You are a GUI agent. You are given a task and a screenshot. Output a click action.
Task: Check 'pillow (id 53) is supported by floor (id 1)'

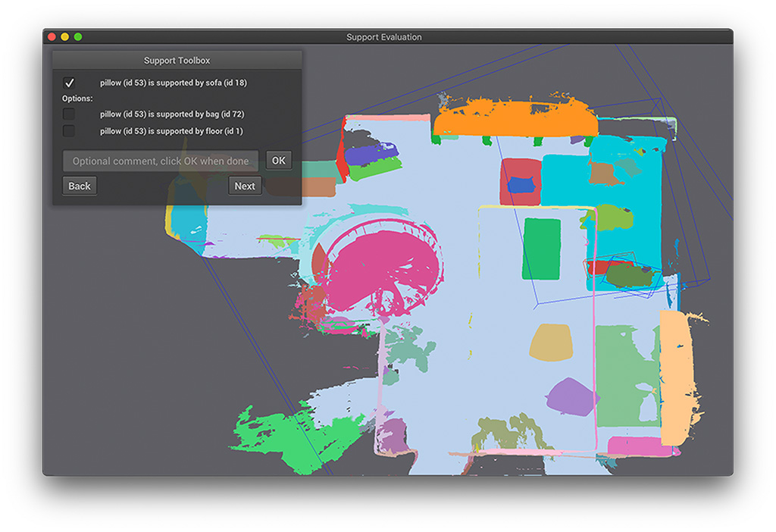69,130
